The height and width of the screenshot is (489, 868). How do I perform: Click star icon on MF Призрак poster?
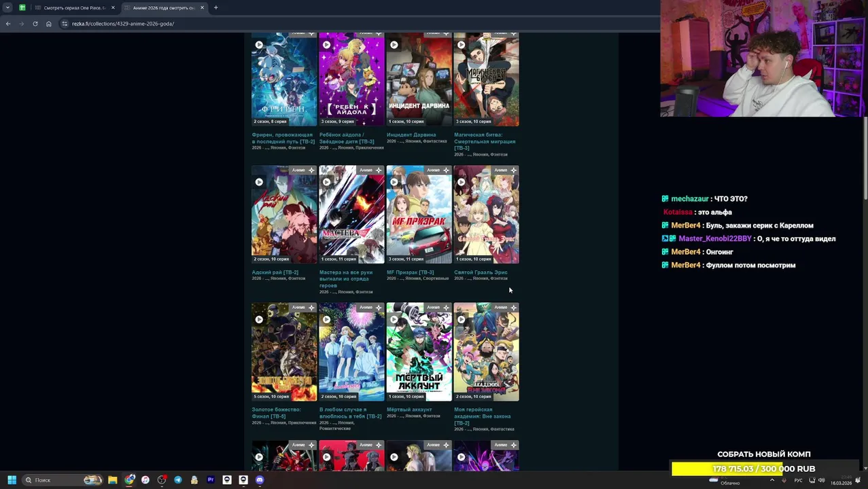point(446,170)
